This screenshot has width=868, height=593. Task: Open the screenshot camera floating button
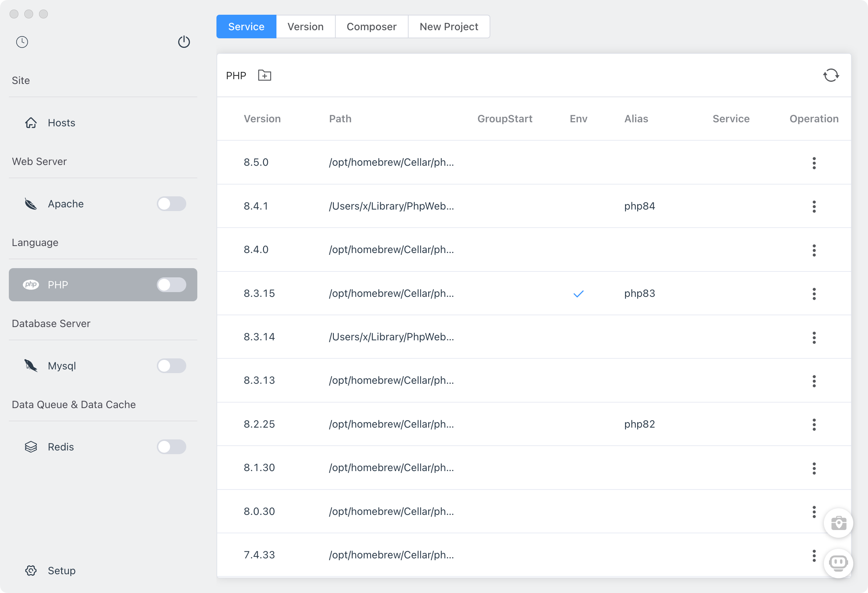click(x=838, y=523)
